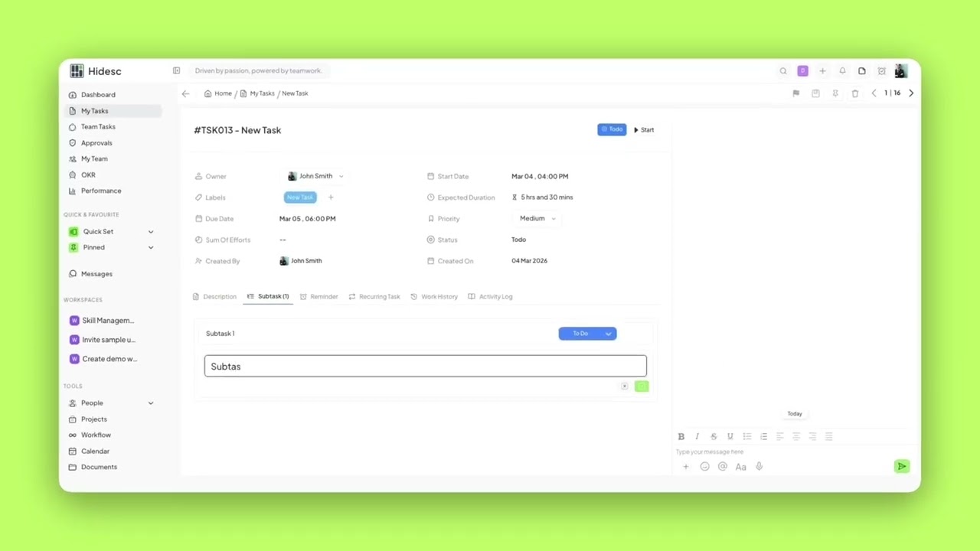Viewport: 980px width, 551px height.
Task: Open the document notes icon in header
Action: tap(862, 71)
